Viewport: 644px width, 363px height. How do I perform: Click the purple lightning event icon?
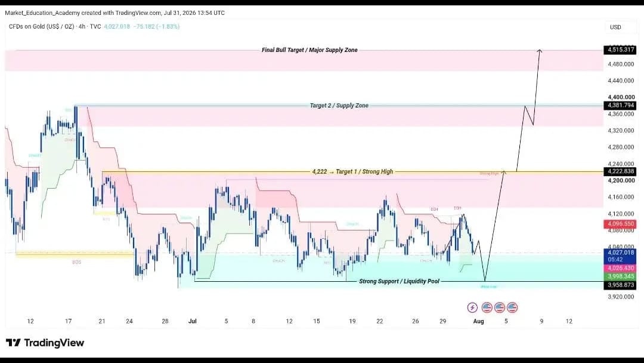[472, 307]
